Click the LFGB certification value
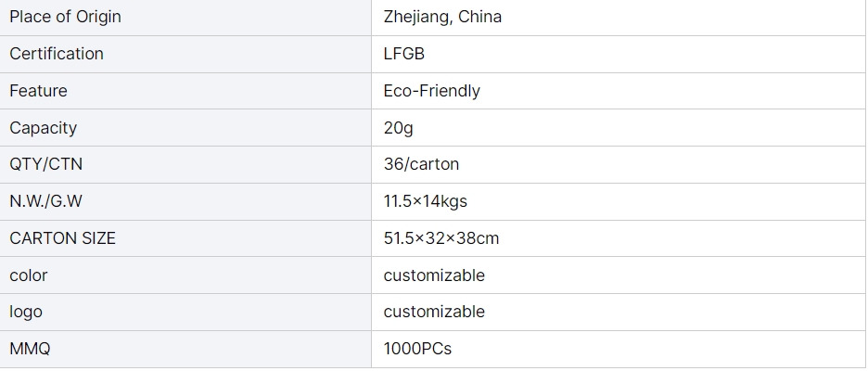Viewport: 868px width, 371px height. (404, 54)
